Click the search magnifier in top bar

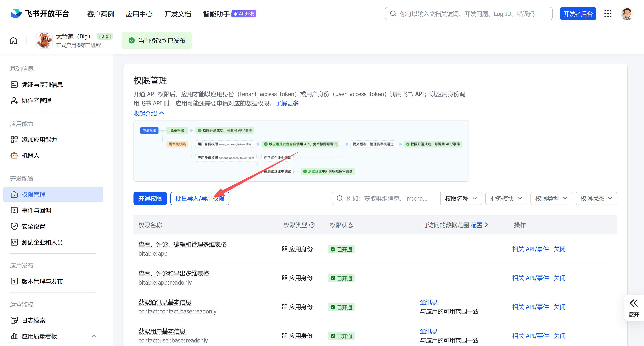point(393,13)
